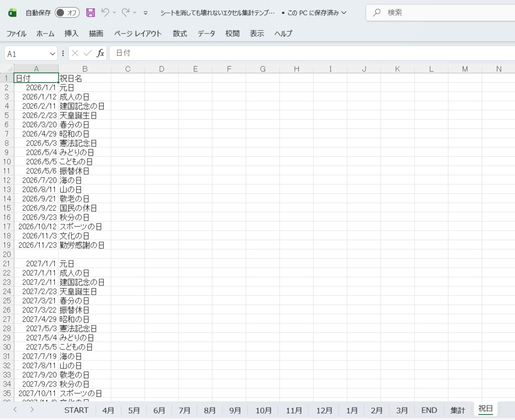Screen dimensions: 515x420
Task: Select the 描画 ribbon tab
Action: click(x=96, y=34)
